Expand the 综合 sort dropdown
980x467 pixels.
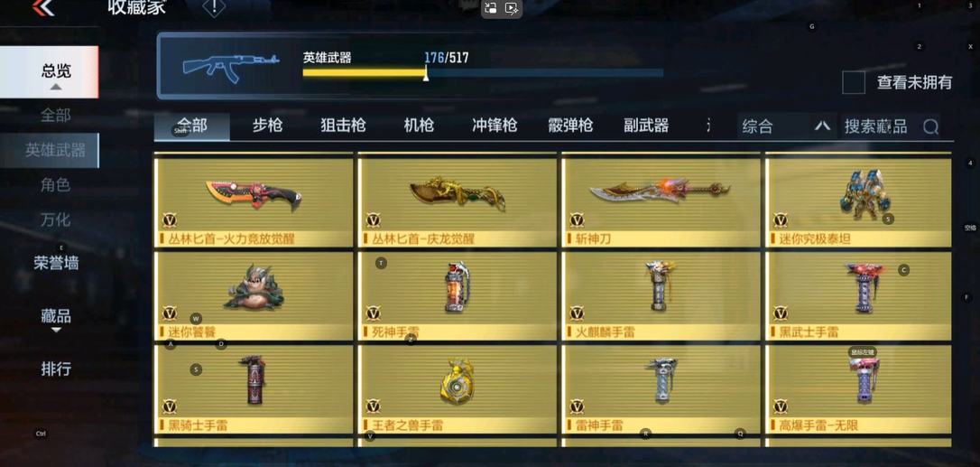click(784, 126)
